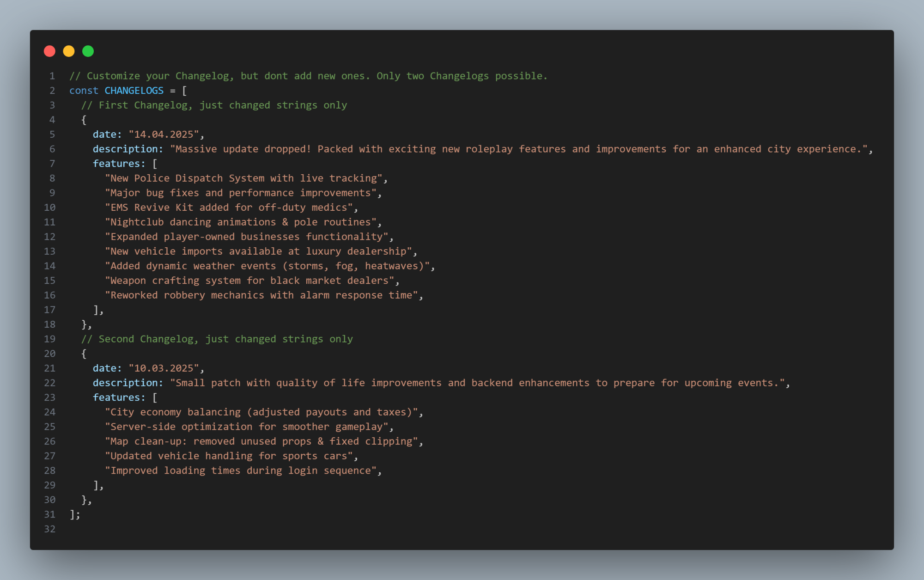
Task: Click the yellow minimize window dot
Action: point(69,51)
